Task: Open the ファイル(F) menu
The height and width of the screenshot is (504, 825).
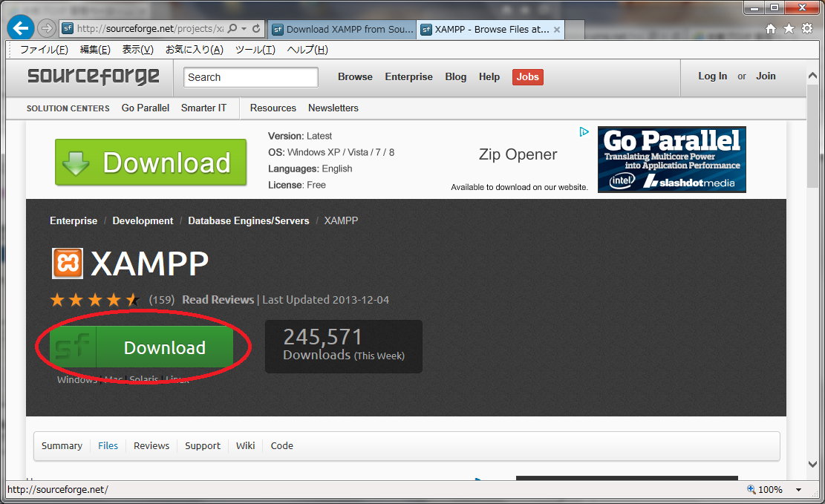Action: (44, 50)
